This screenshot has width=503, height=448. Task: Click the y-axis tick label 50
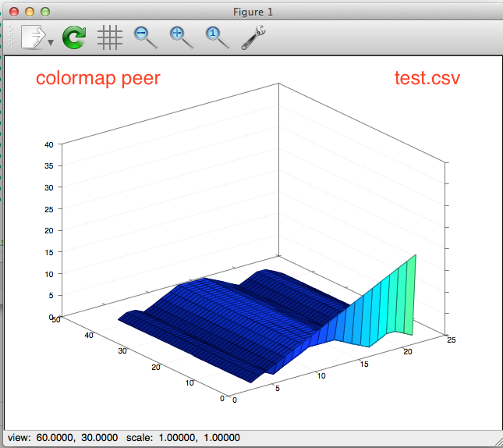(x=56, y=319)
